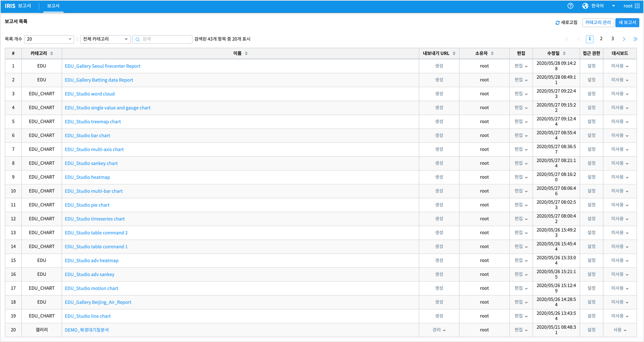Sort by 카테고리 column sort icon
644x342 pixels.
click(x=52, y=53)
